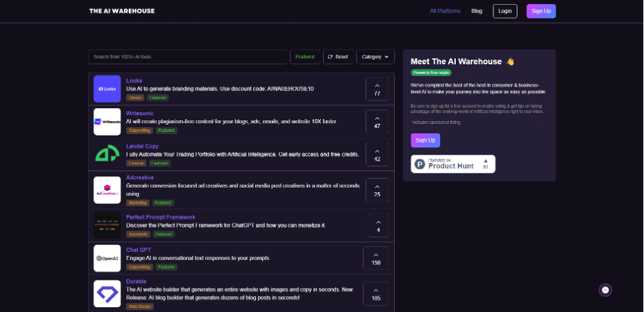The height and width of the screenshot is (312, 644).
Task: Click the Featured tag on Looka
Action: 157,98
